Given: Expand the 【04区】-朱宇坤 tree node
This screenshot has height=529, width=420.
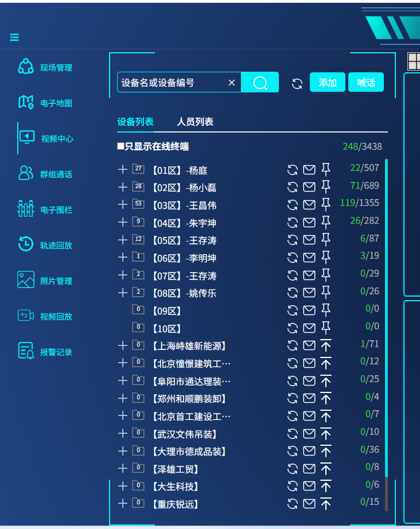Looking at the screenshot, I should [x=122, y=222].
